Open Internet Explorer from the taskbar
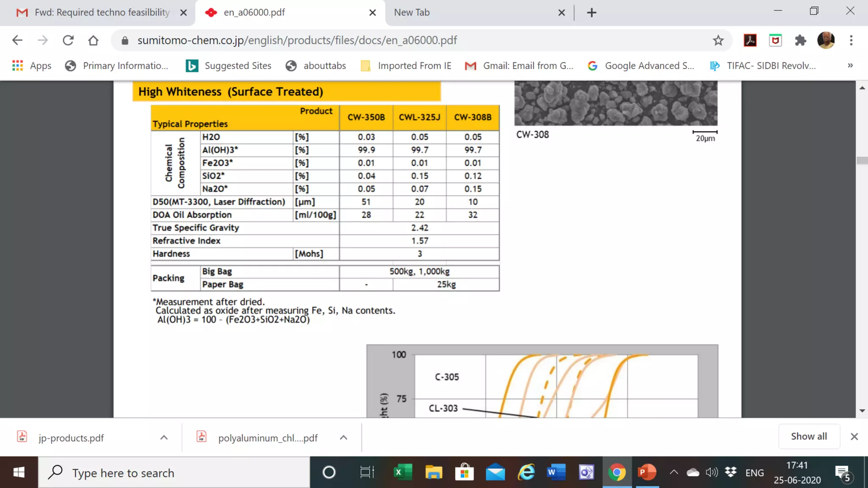The image size is (868, 488). click(526, 472)
